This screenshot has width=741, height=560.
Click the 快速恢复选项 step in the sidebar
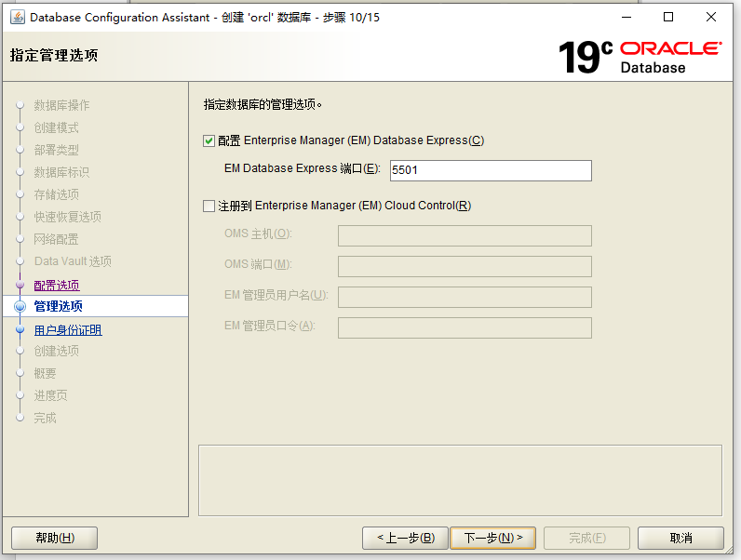[68, 217]
